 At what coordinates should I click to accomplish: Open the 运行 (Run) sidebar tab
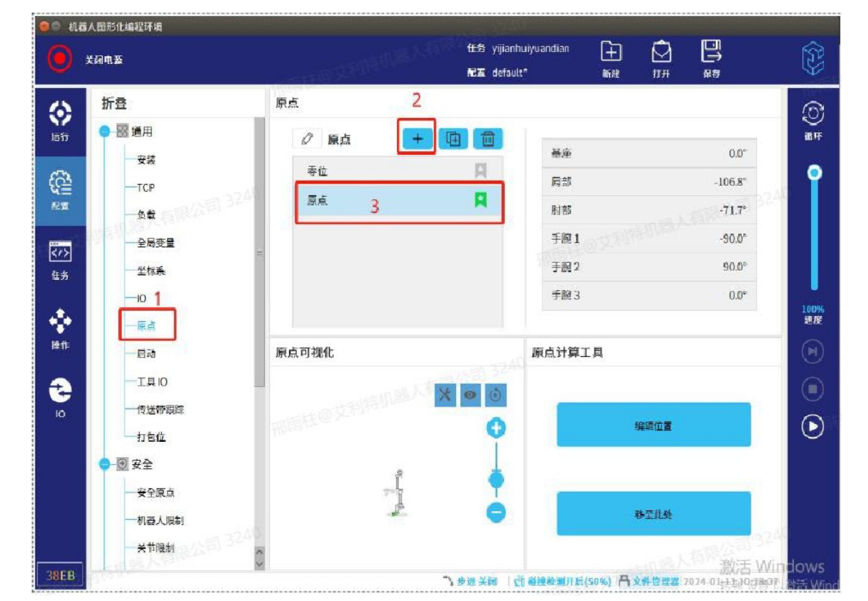(x=60, y=120)
